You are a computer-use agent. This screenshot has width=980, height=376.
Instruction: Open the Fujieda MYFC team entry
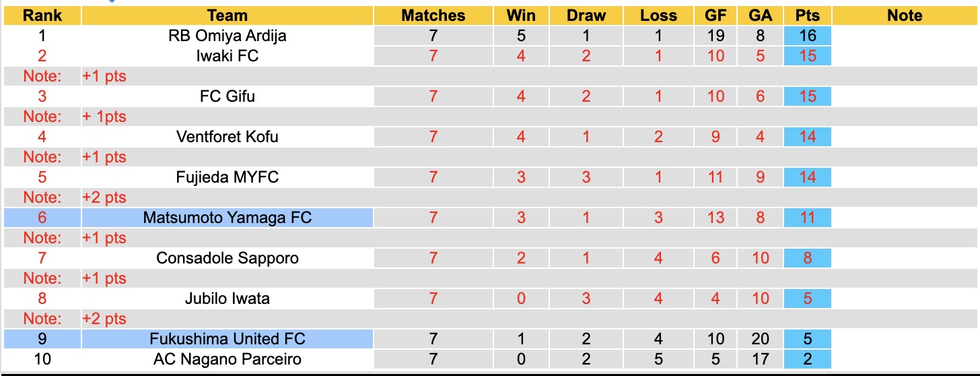click(x=227, y=177)
